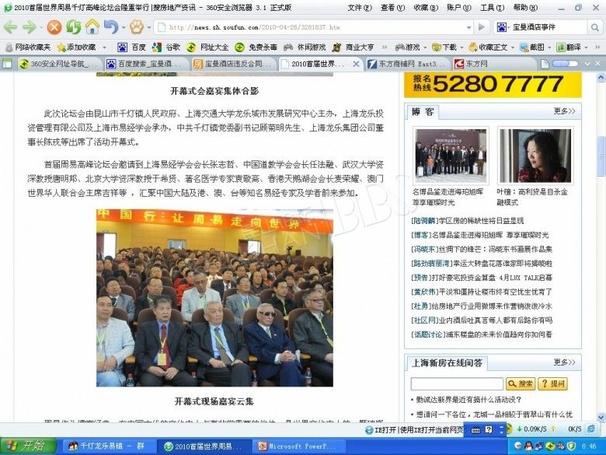Switch to the 东方商铺网 tab
The width and height of the screenshot is (606, 455).
(391, 64)
